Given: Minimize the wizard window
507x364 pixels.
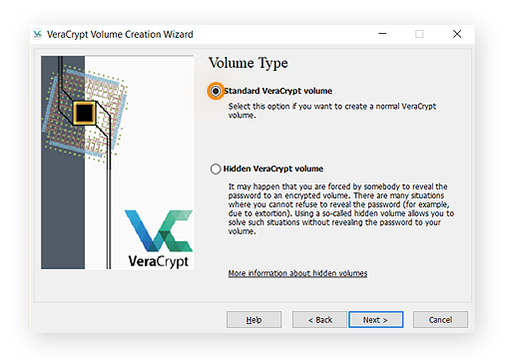Looking at the screenshot, I should click(x=382, y=34).
